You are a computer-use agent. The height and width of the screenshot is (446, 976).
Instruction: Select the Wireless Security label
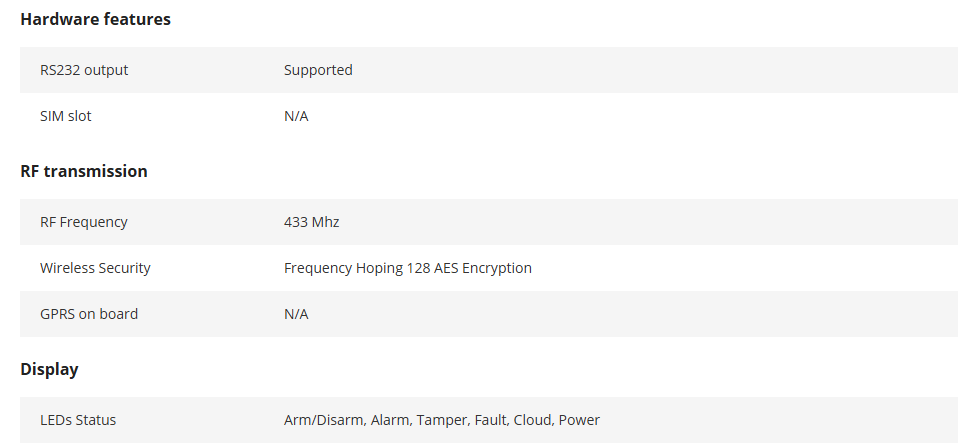tap(95, 268)
